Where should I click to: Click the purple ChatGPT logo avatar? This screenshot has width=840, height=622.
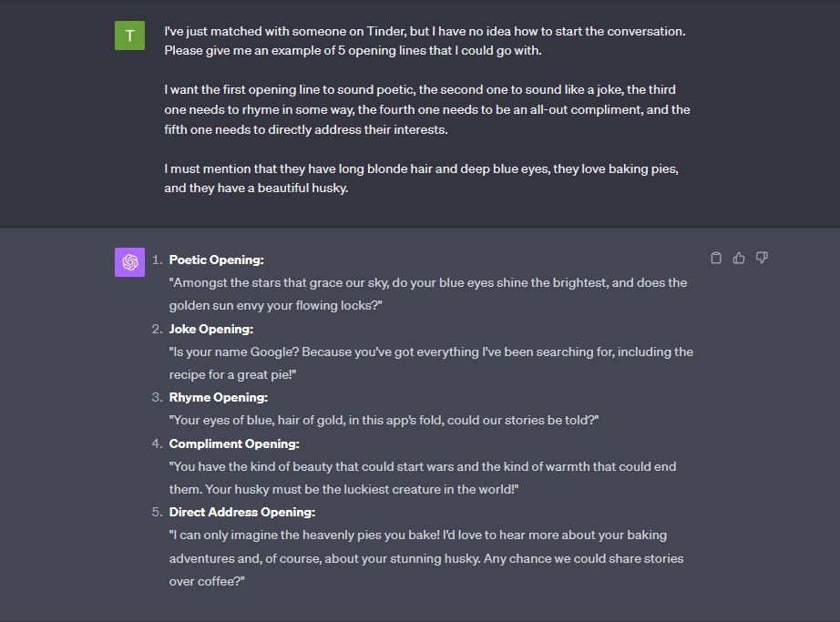128,261
